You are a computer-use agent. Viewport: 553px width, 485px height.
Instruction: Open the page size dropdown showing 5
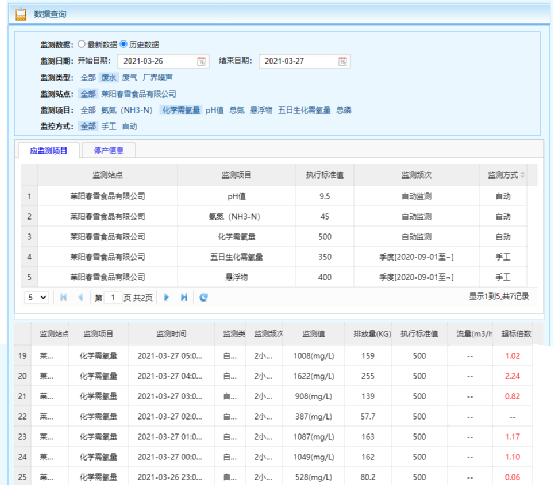(x=37, y=297)
